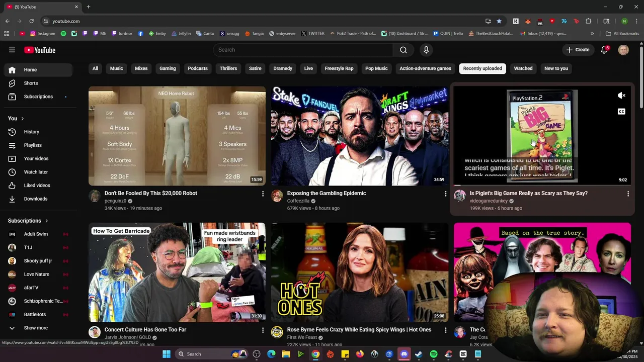This screenshot has width=644, height=362.
Task: Expand the Subscriptions section header
Action: pos(28,221)
